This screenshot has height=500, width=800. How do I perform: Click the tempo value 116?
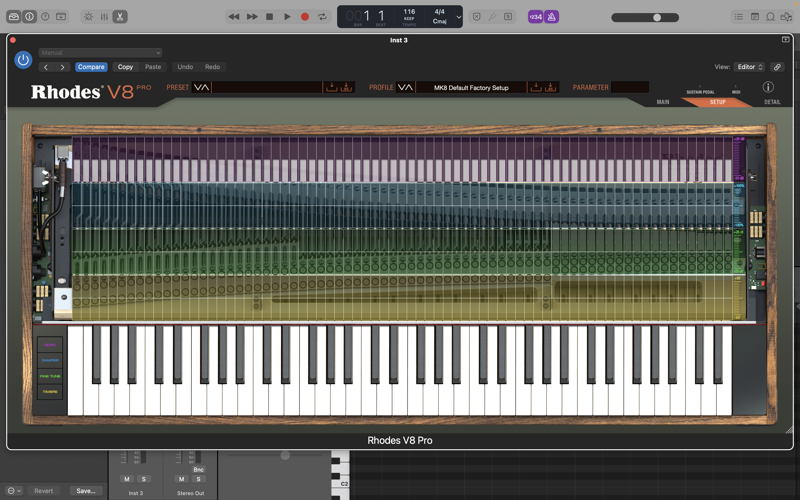pos(409,12)
